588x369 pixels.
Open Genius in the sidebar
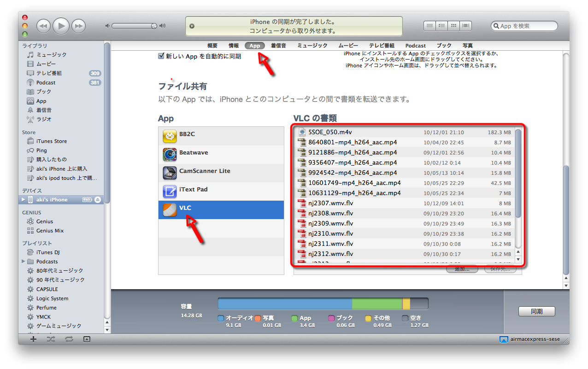[45, 221]
